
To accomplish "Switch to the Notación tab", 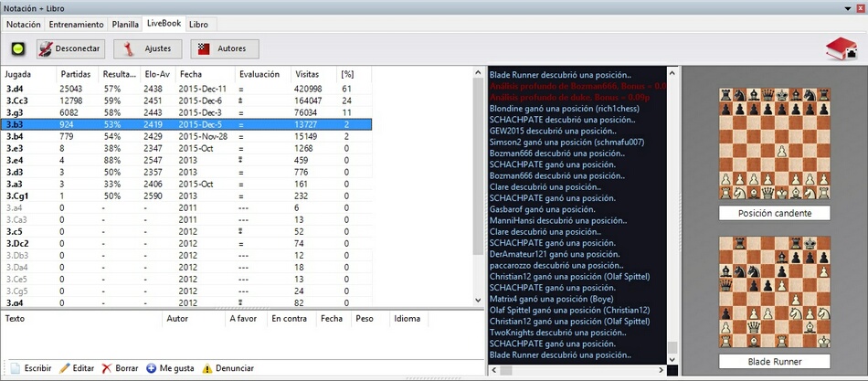I will (x=23, y=25).
